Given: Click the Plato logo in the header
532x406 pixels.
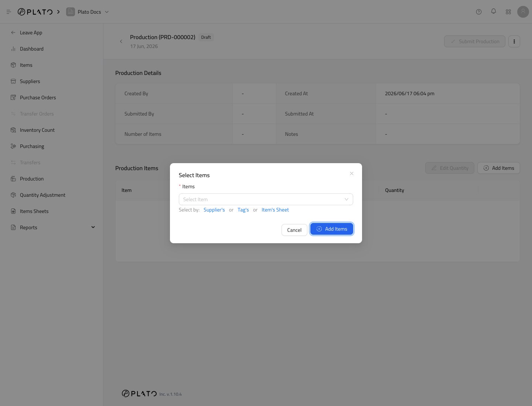Looking at the screenshot, I should (x=35, y=12).
